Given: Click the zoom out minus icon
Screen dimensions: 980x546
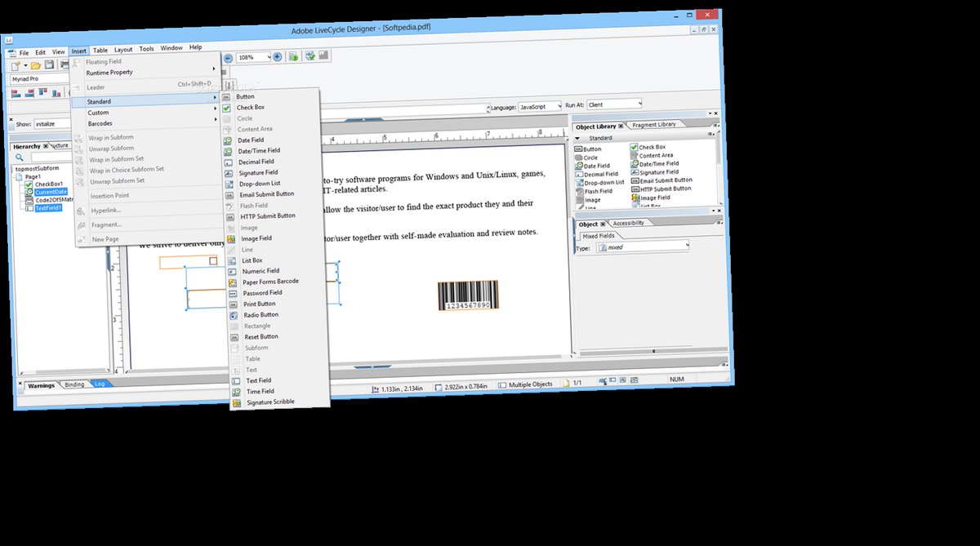Looking at the screenshot, I should click(x=228, y=58).
